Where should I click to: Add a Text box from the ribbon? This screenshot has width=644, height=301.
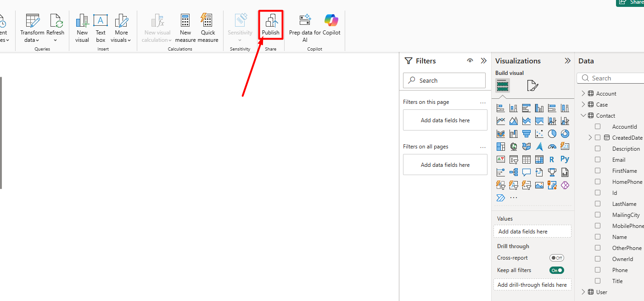click(x=101, y=28)
